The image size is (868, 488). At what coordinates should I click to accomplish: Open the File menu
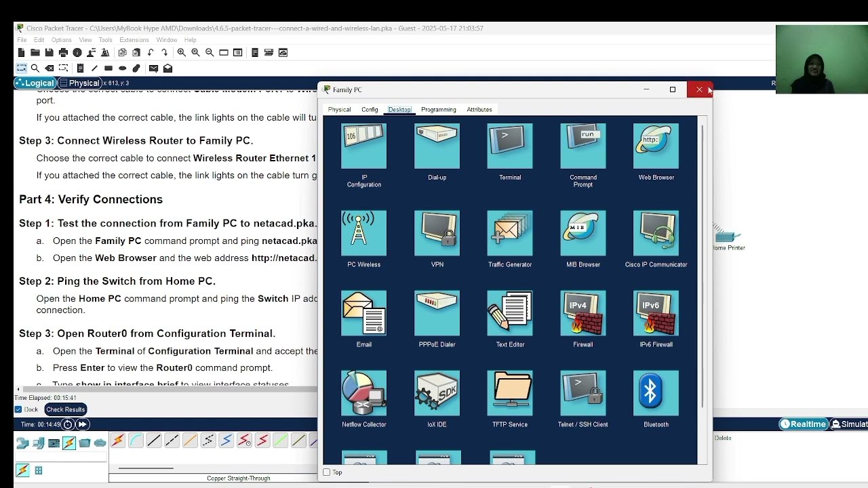(22, 40)
